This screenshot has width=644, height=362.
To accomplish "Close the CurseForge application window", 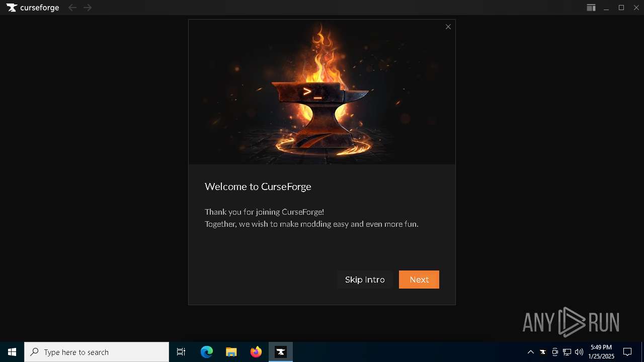I will [x=636, y=8].
